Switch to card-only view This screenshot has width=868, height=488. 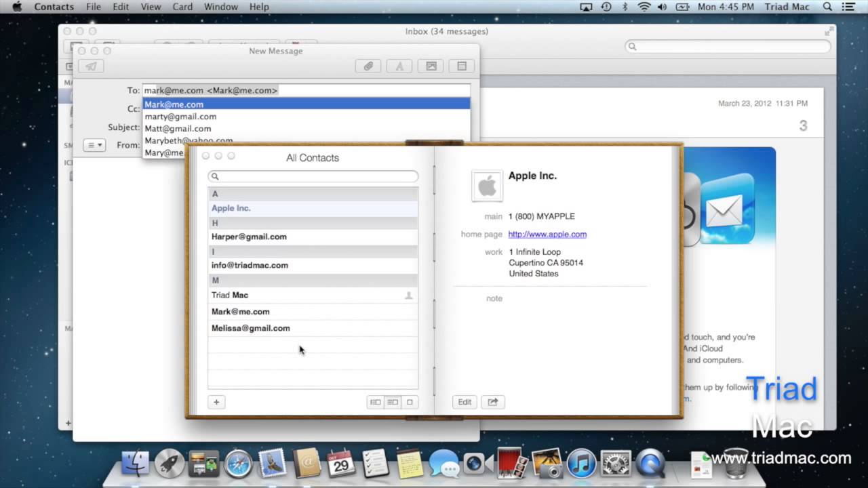(x=410, y=402)
